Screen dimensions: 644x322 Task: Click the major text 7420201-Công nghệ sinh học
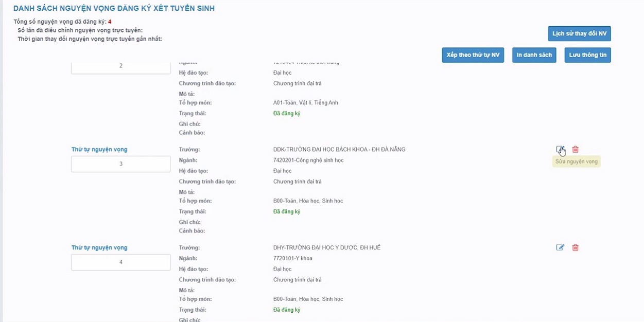pyautogui.click(x=308, y=160)
